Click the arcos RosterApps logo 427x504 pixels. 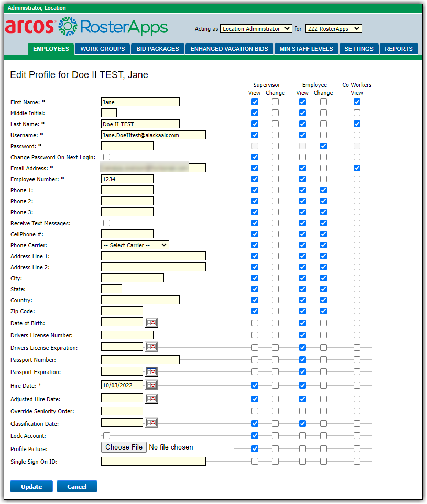(86, 27)
